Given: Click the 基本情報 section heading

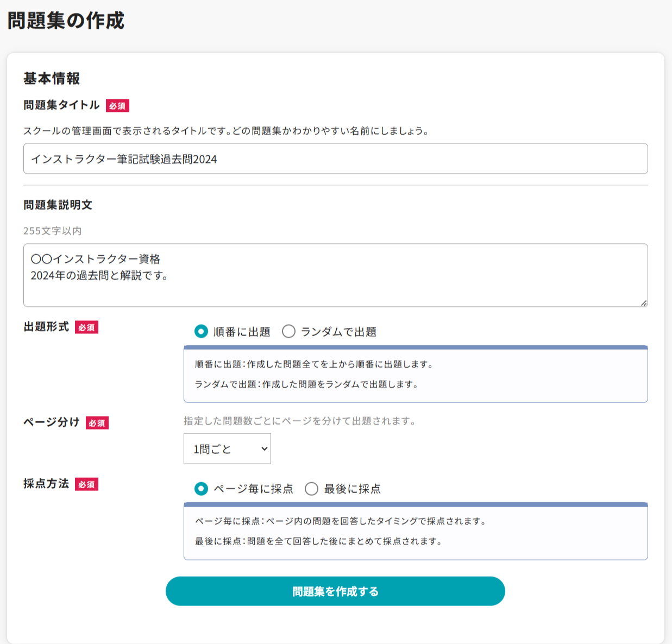Looking at the screenshot, I should [52, 79].
